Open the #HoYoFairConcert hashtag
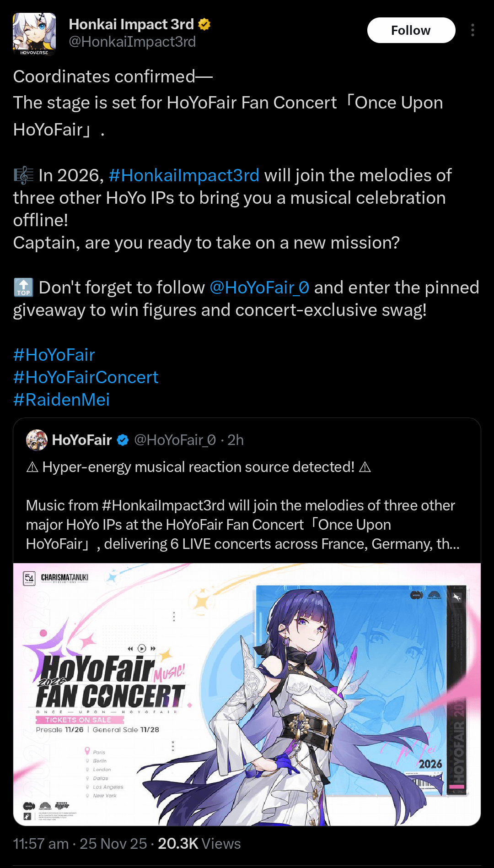Screen dimensions: 494x868 [86, 377]
